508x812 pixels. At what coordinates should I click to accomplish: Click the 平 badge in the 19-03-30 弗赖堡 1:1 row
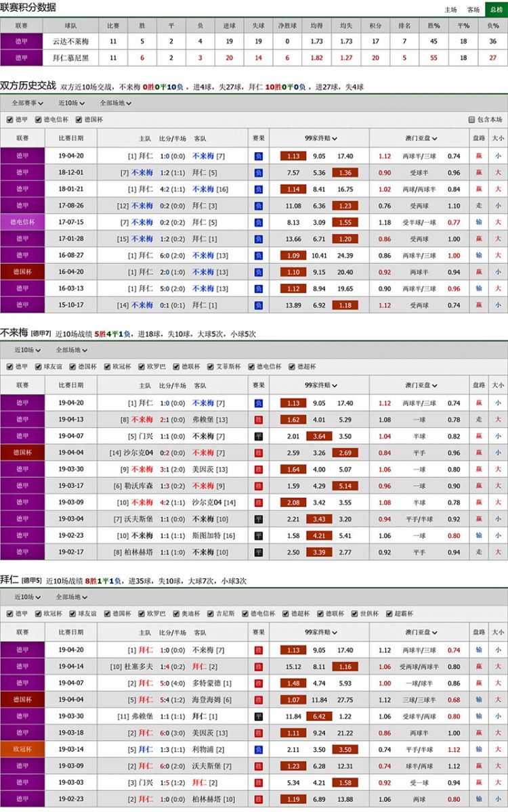[x=258, y=716]
